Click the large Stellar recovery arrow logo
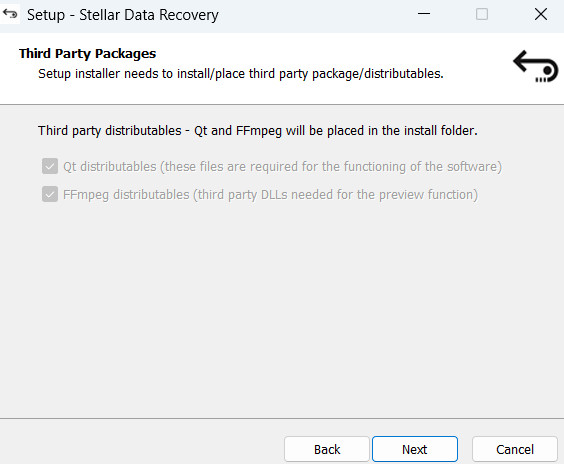This screenshot has width=564, height=464. [x=536, y=67]
